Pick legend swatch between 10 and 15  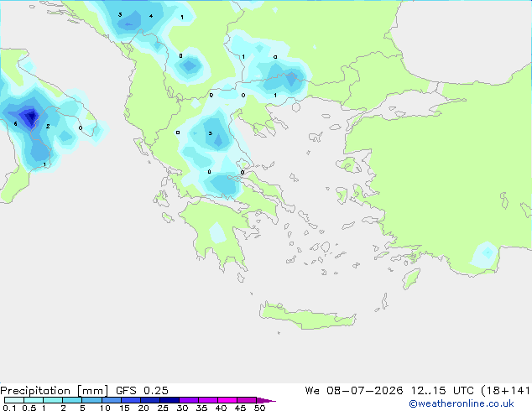point(111,400)
